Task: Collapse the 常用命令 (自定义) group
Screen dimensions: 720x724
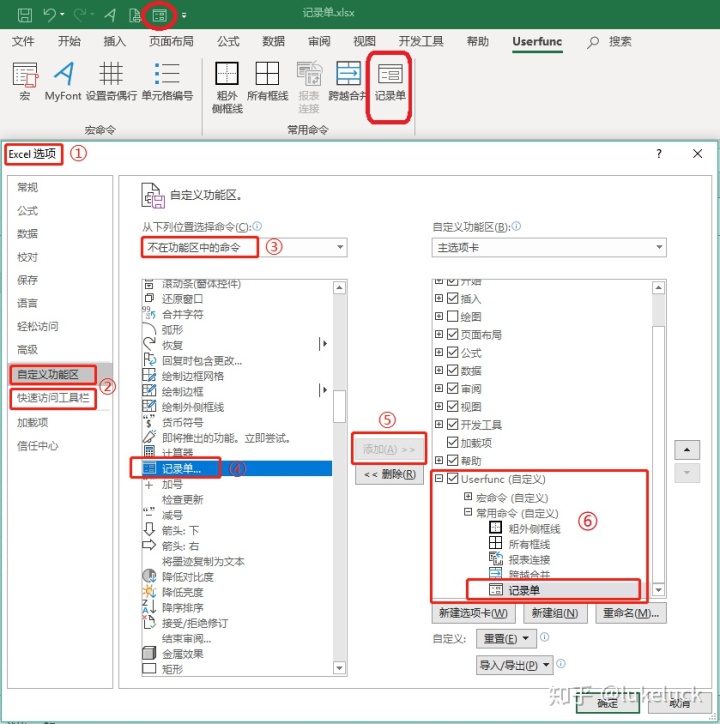Action: [468, 512]
